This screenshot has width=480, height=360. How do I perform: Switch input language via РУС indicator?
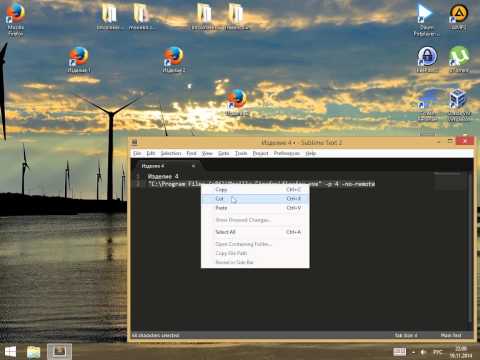coord(438,352)
